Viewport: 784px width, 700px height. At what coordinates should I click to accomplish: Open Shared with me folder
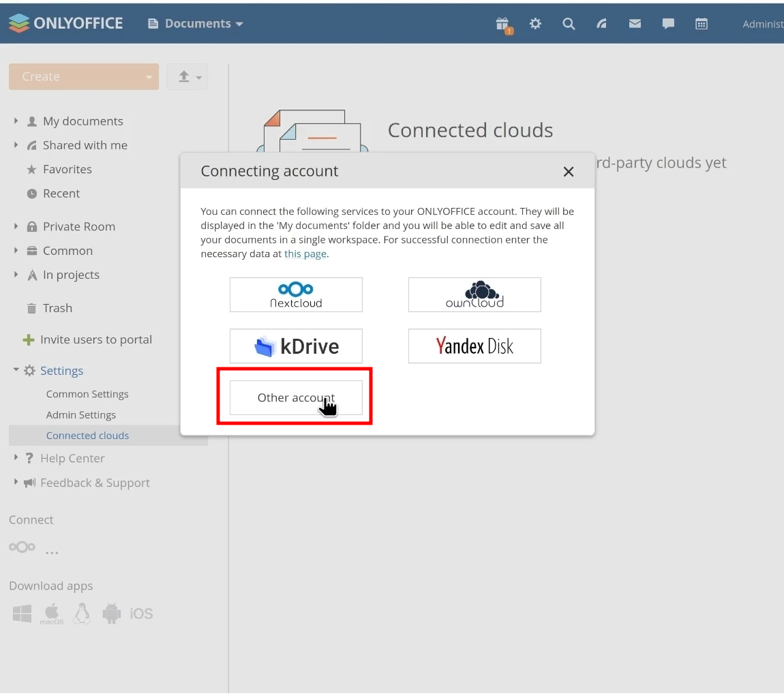click(x=85, y=145)
